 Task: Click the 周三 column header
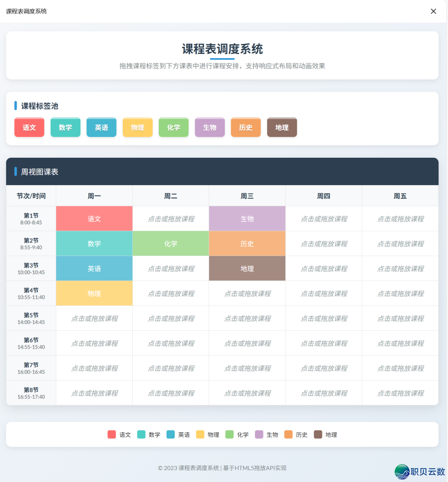[247, 196]
